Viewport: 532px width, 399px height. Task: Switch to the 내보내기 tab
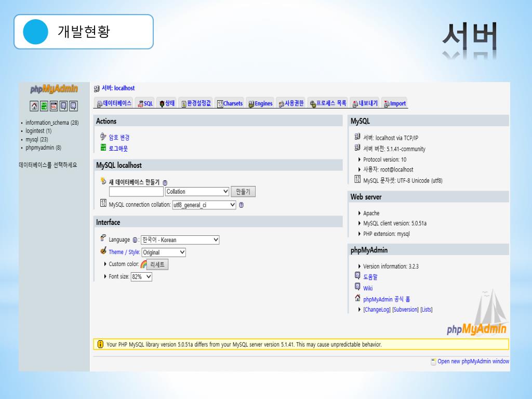tap(365, 103)
